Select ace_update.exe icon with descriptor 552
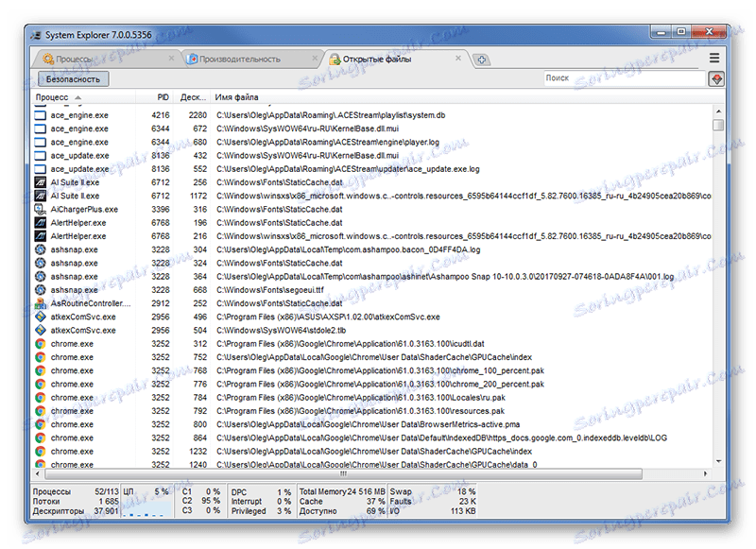The image size is (756, 549). [41, 169]
